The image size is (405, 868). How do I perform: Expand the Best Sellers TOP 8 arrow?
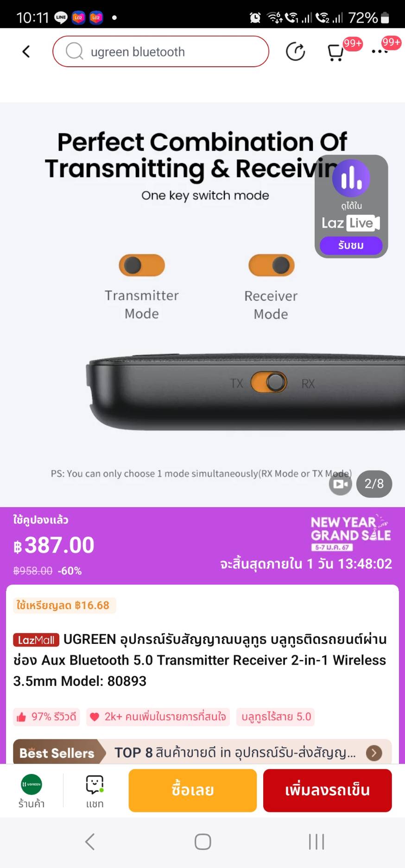[374, 753]
